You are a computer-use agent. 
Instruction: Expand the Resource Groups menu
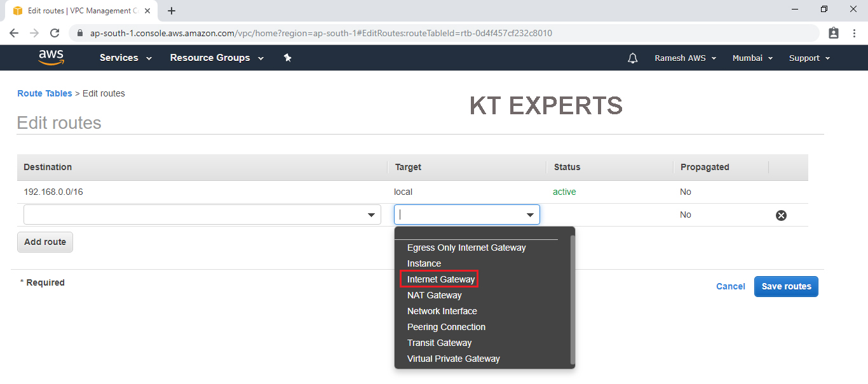pos(217,58)
